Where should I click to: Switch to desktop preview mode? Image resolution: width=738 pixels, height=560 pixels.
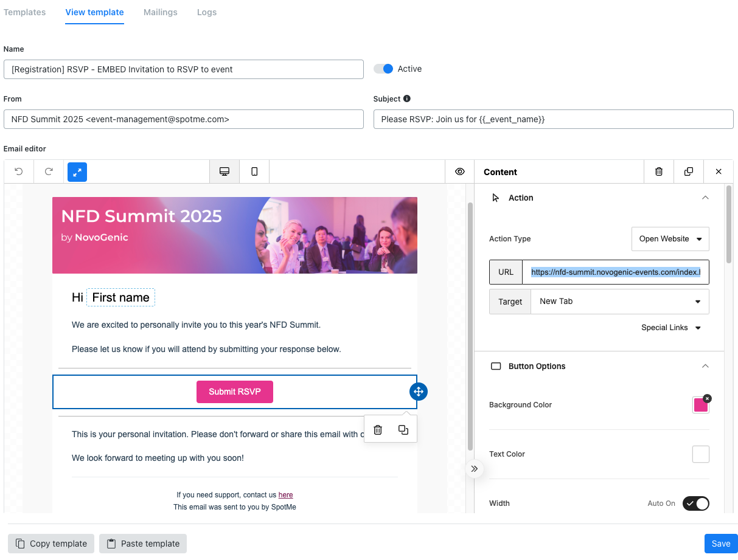[x=225, y=172]
